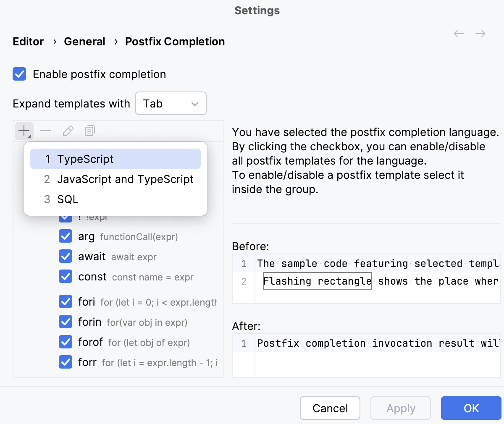Image resolution: width=504 pixels, height=424 pixels.
Task: Open the add-template language popup via plus icon
Action: pos(24,131)
